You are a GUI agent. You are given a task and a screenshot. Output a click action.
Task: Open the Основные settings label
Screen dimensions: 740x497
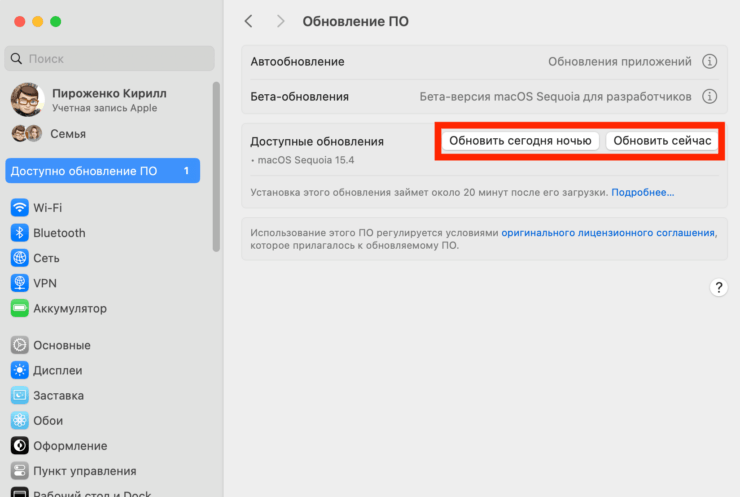(62, 345)
